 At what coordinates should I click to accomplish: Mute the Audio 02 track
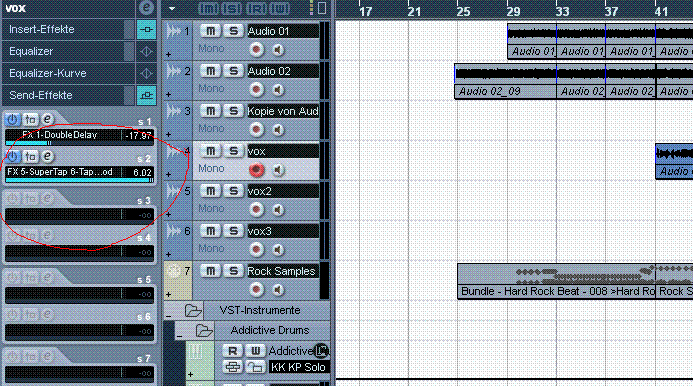tap(210, 71)
